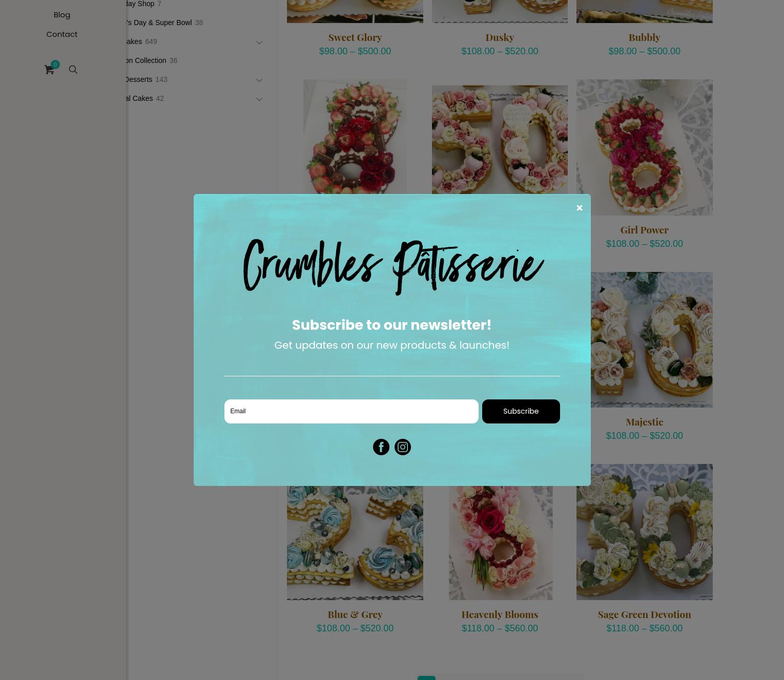This screenshot has width=784, height=680.
Task: Open the Facebook page icon
Action: tap(381, 447)
